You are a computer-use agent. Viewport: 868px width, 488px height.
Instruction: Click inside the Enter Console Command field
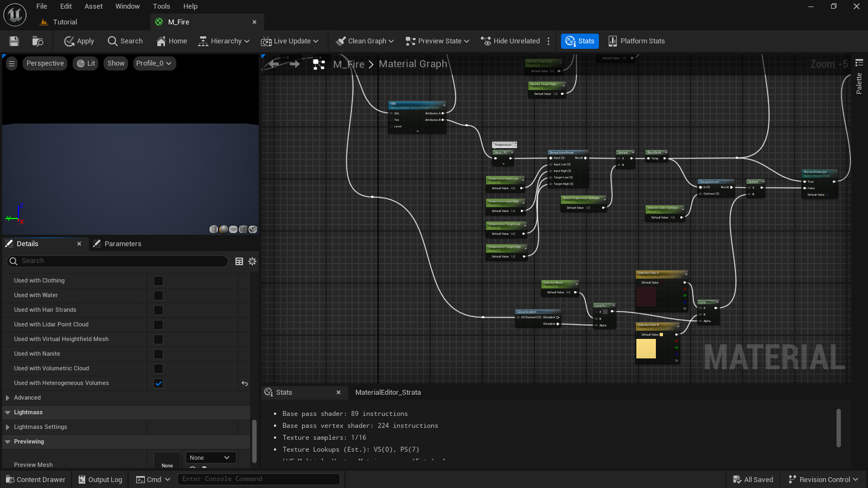tap(259, 479)
